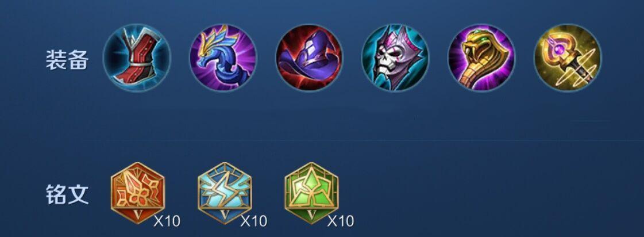Click the 装备 equipment label

coord(67,60)
